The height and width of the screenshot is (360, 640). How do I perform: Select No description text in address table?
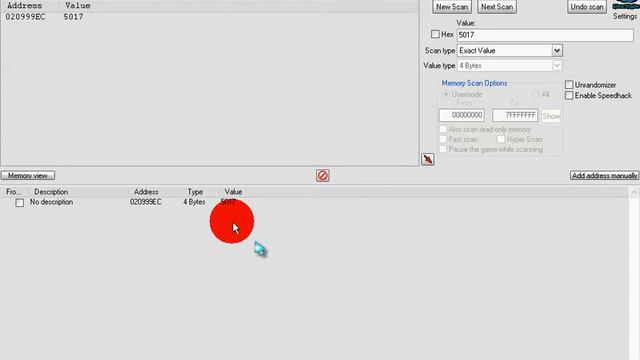(51, 202)
